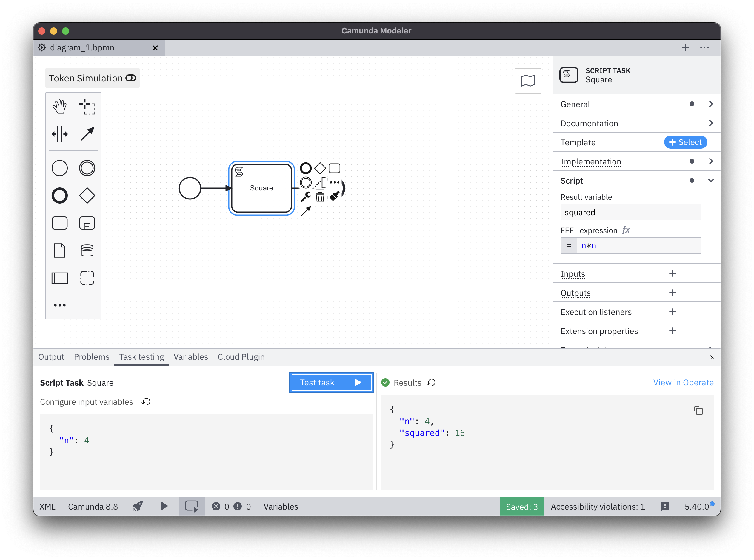
Task: Toggle Token Simulation mode
Action: (131, 78)
